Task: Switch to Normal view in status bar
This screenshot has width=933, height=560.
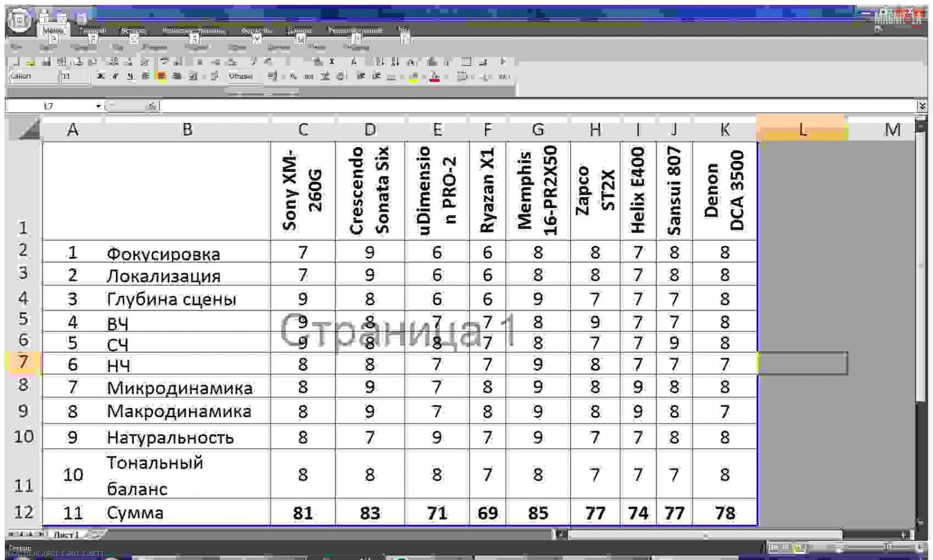Action: coord(774,547)
